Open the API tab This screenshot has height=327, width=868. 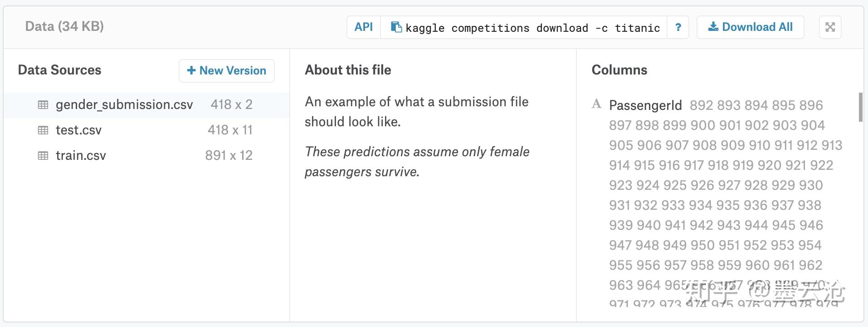(x=363, y=27)
